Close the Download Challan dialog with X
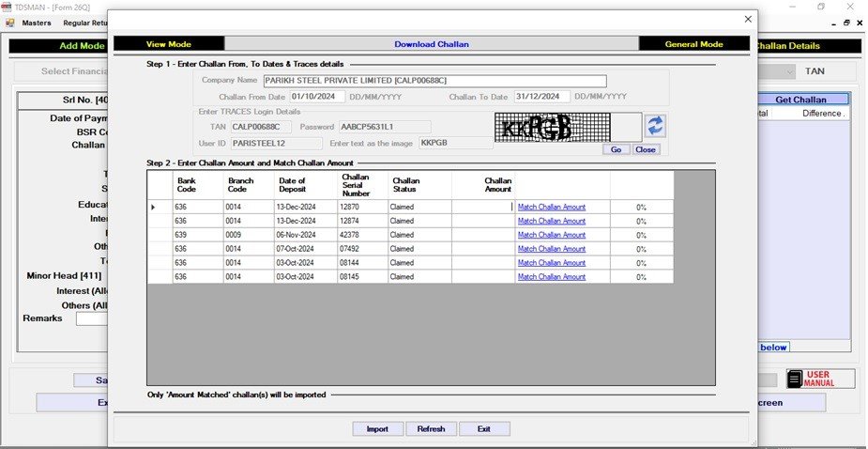Screen dimensions: 868x449 tap(748, 19)
